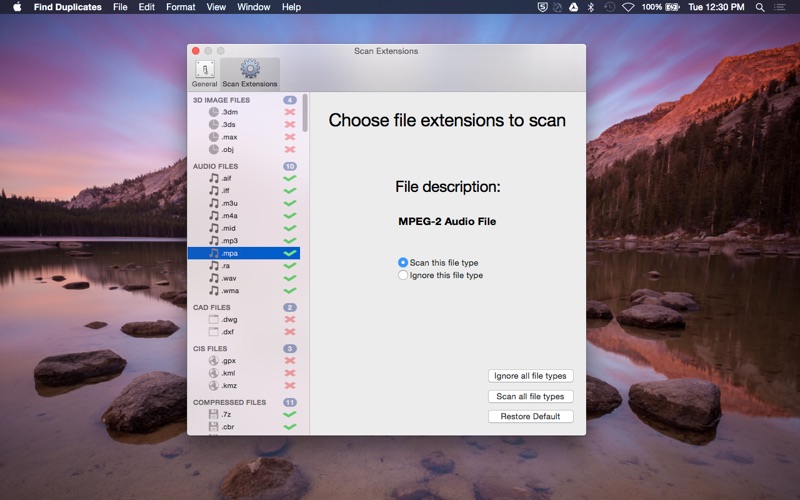Click the CAD FILES group header
Image resolution: width=800 pixels, height=500 pixels.
(212, 307)
